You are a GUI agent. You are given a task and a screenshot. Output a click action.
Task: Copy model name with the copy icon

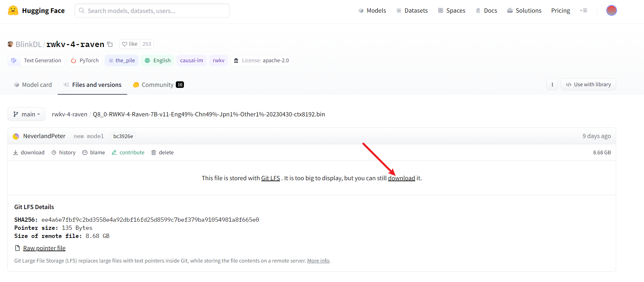click(x=110, y=44)
